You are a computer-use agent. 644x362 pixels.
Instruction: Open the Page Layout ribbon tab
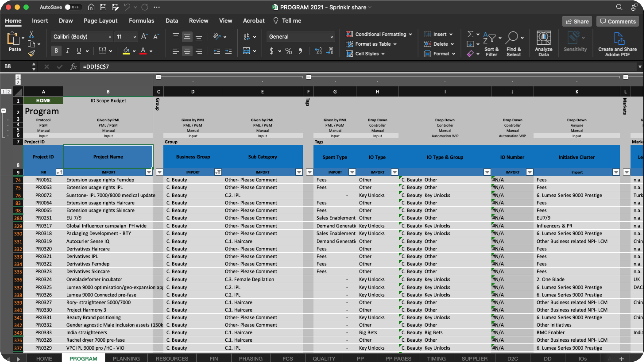(100, 21)
